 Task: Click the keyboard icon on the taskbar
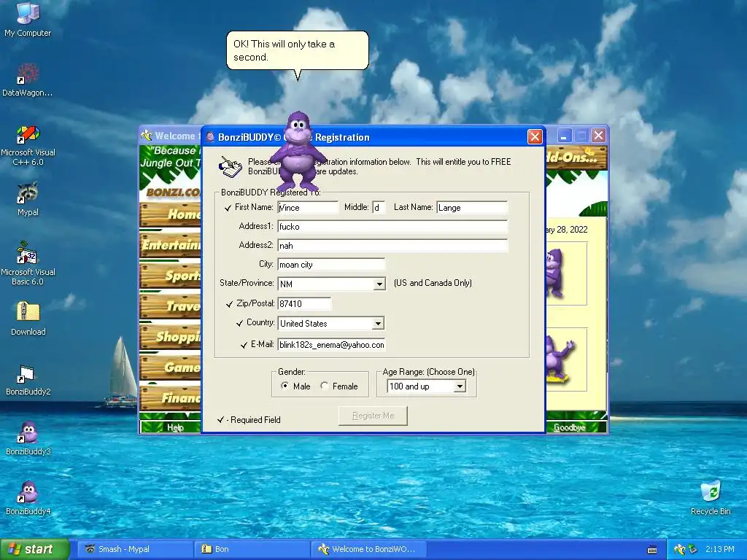652,550
